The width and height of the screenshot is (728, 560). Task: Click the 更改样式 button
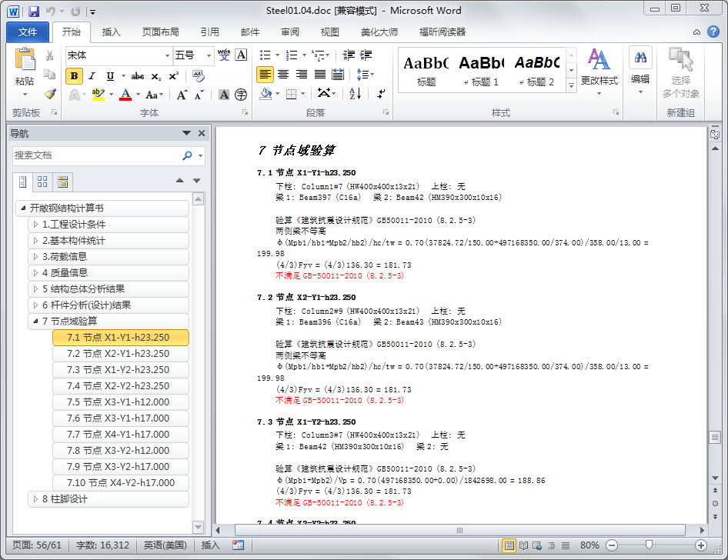pos(599,69)
